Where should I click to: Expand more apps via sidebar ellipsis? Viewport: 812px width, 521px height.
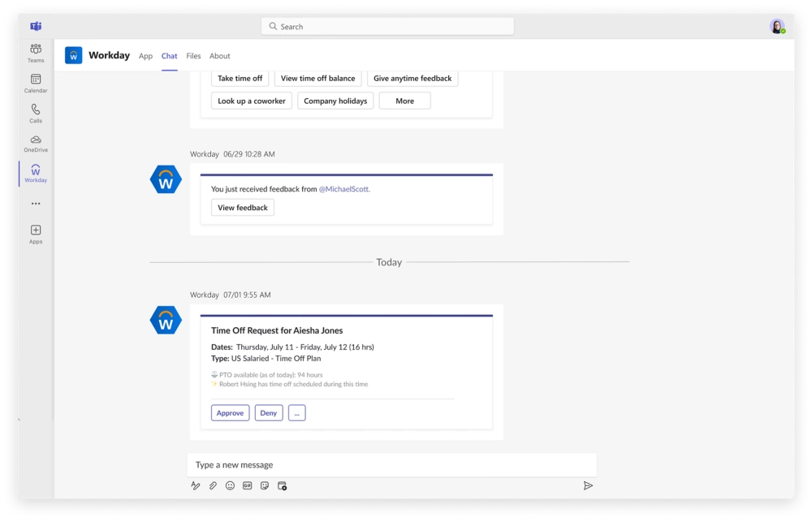point(36,204)
